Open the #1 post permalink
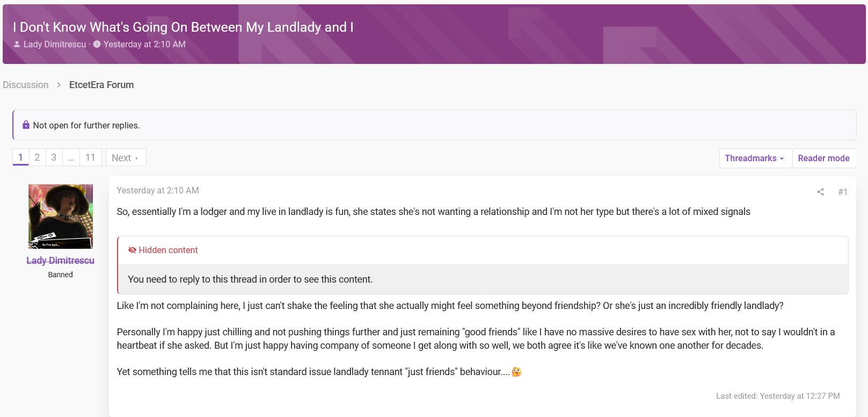Screen dimensions: 868x417 (843, 192)
